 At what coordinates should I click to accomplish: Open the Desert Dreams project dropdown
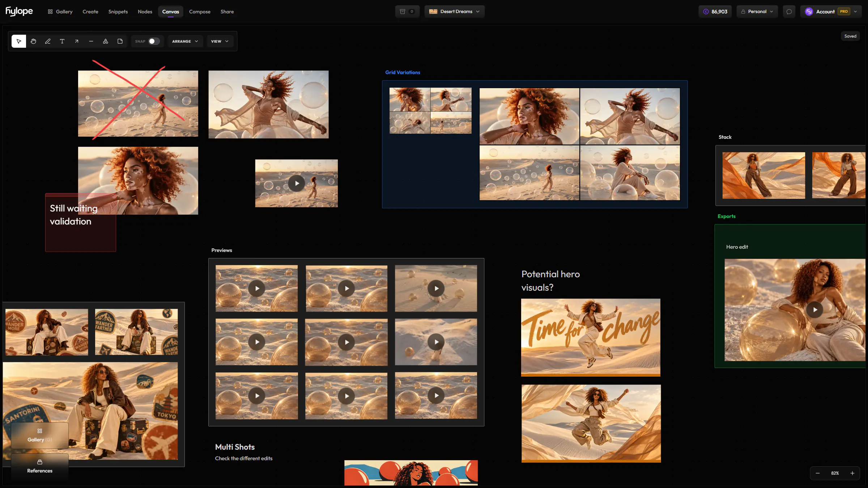(455, 12)
